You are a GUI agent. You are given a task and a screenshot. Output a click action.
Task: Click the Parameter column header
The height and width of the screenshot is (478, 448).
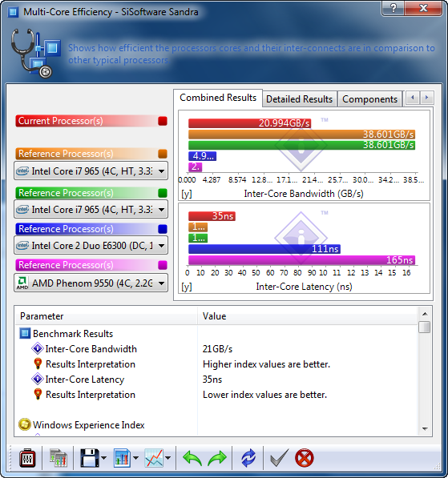[x=106, y=316]
